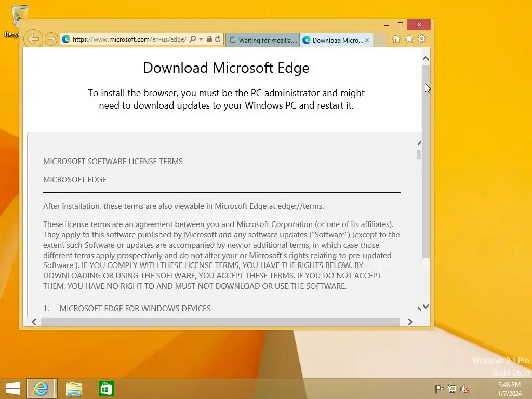Open File Explorer from the taskbar
Screen dimensions: 532x399
(x=74, y=389)
